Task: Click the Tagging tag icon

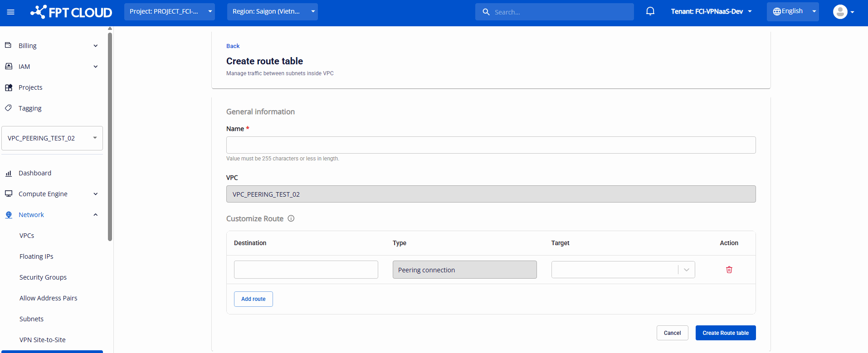Action: click(8, 108)
